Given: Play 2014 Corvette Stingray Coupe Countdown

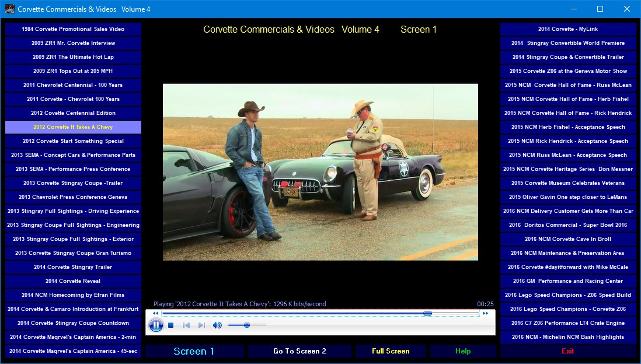Looking at the screenshot, I should (x=73, y=323).
